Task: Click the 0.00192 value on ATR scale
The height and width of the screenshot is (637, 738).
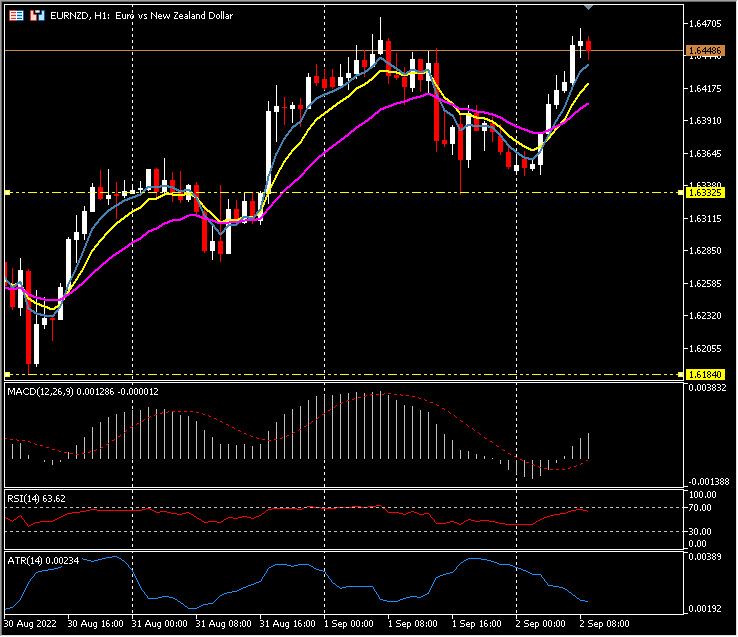Action: [703, 608]
